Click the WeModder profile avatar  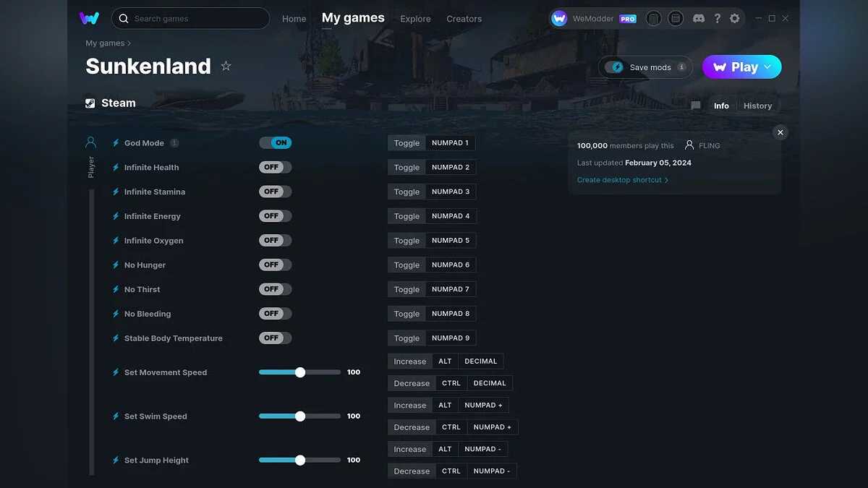pyautogui.click(x=558, y=19)
